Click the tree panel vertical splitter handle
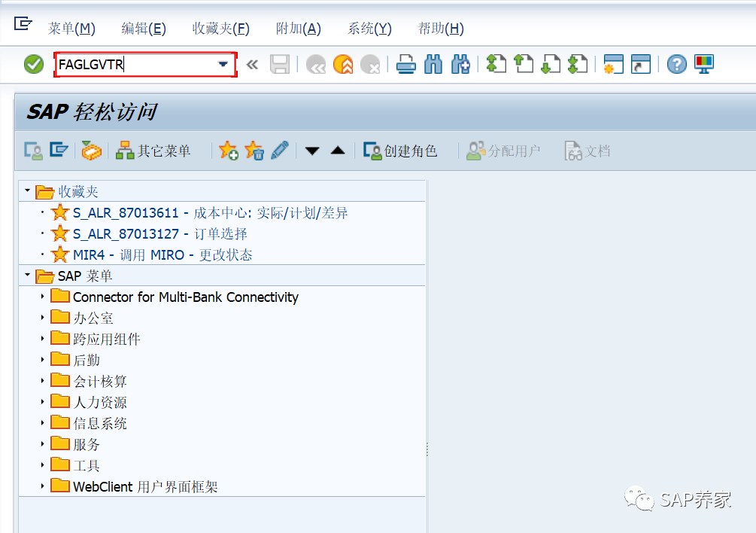Image resolution: width=756 pixels, height=533 pixels. [427, 450]
